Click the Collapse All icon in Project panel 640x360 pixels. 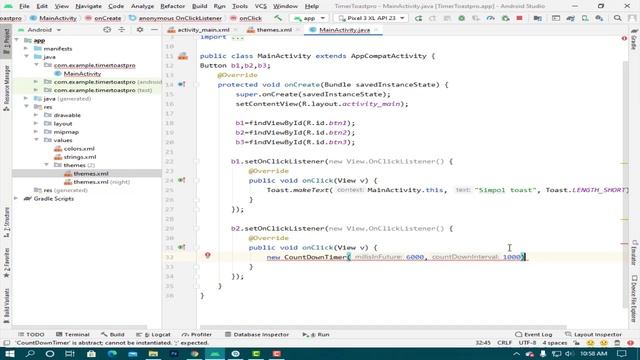(x=122, y=30)
